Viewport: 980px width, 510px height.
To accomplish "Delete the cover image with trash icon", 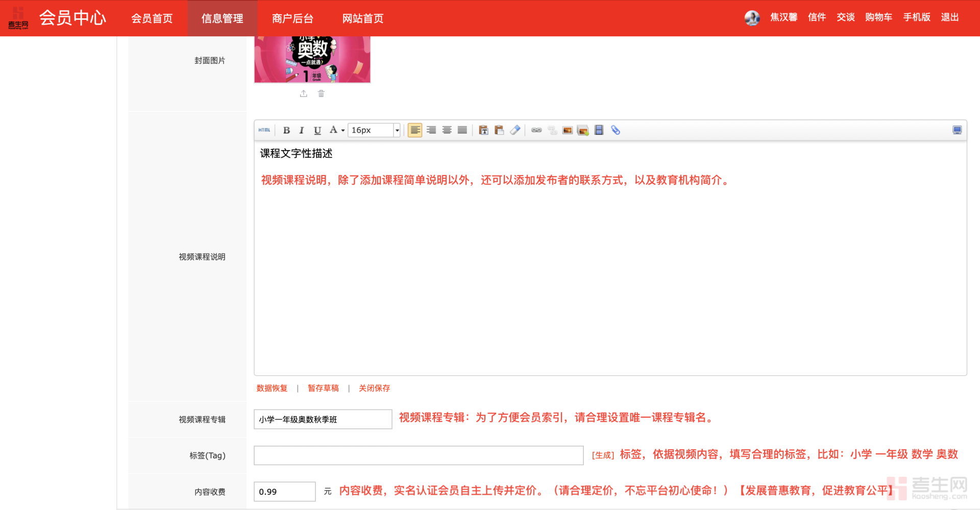I will pyautogui.click(x=321, y=93).
